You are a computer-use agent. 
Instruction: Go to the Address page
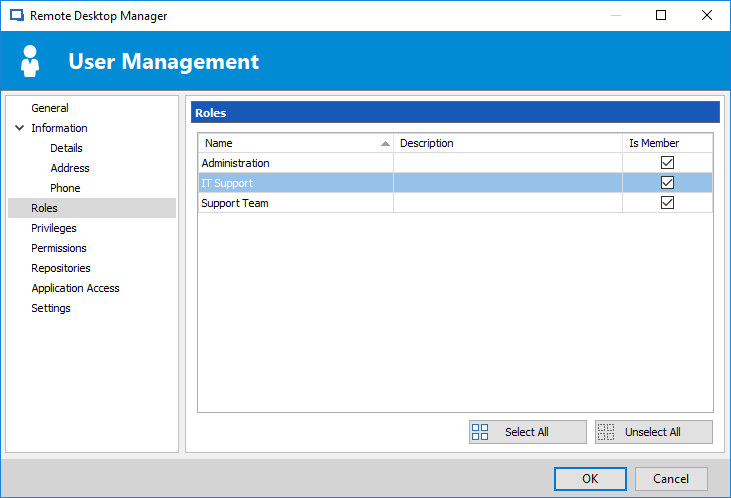click(70, 168)
